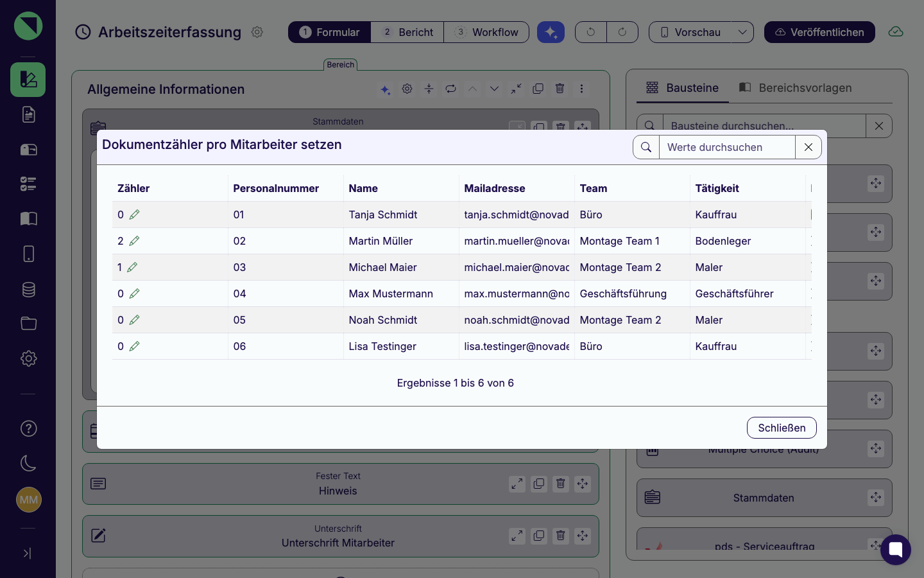This screenshot has width=924, height=578.
Task: Open the AI assistant sparkle button
Action: (x=551, y=32)
